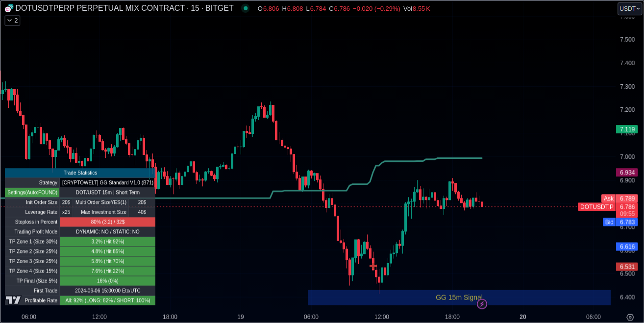
Task: Select the Trade Statistics table header
Action: pos(80,173)
